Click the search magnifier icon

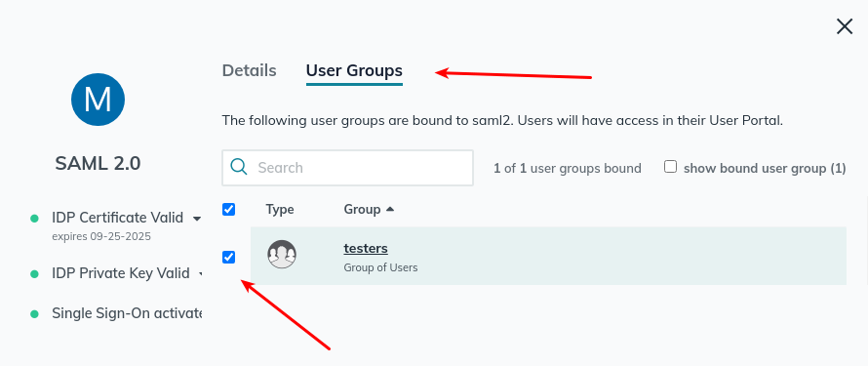[x=239, y=167]
